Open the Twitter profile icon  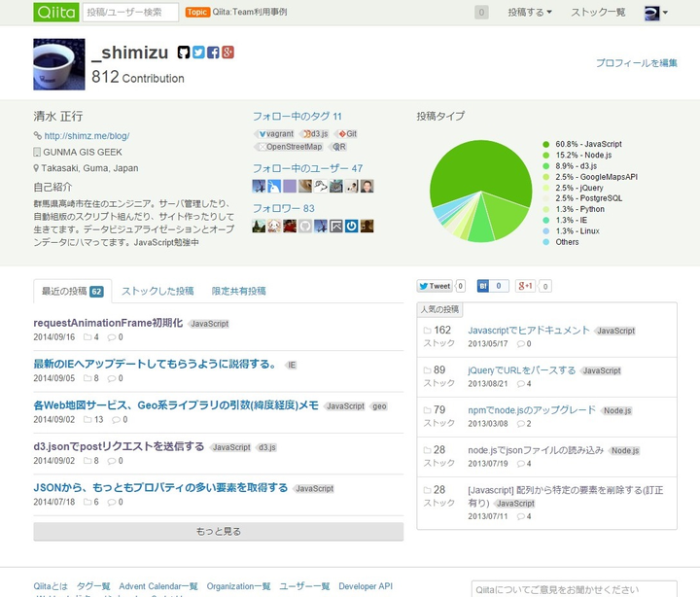[198, 53]
